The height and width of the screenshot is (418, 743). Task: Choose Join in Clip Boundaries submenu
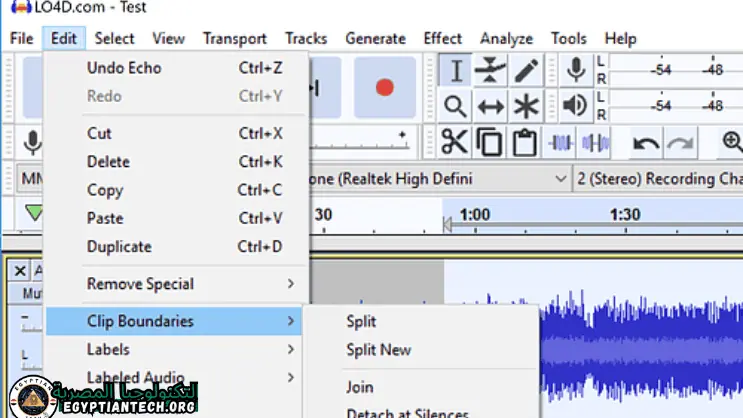pos(421,387)
